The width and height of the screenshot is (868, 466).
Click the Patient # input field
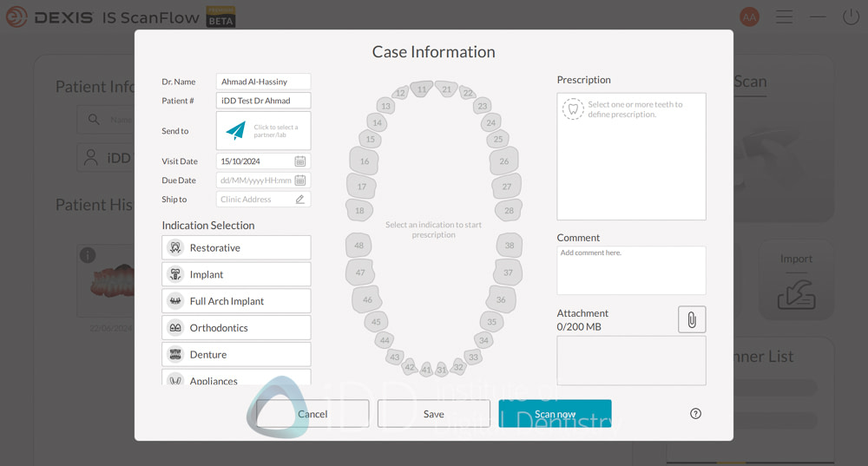click(x=263, y=100)
